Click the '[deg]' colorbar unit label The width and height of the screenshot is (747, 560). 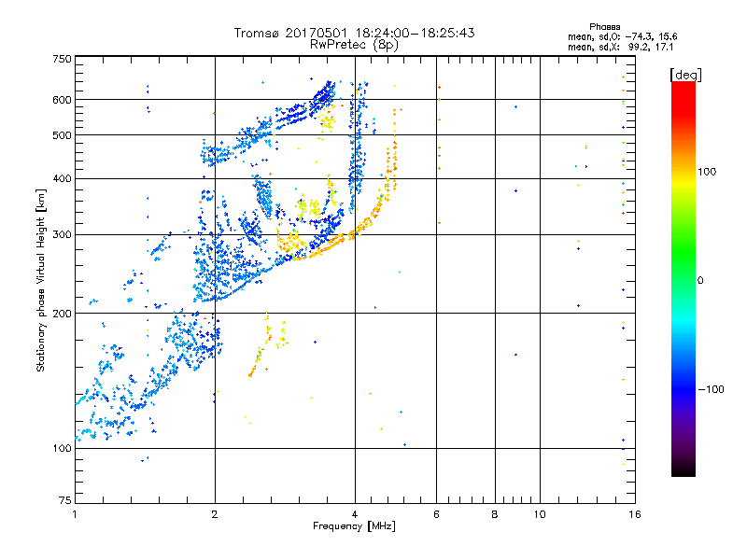[685, 75]
